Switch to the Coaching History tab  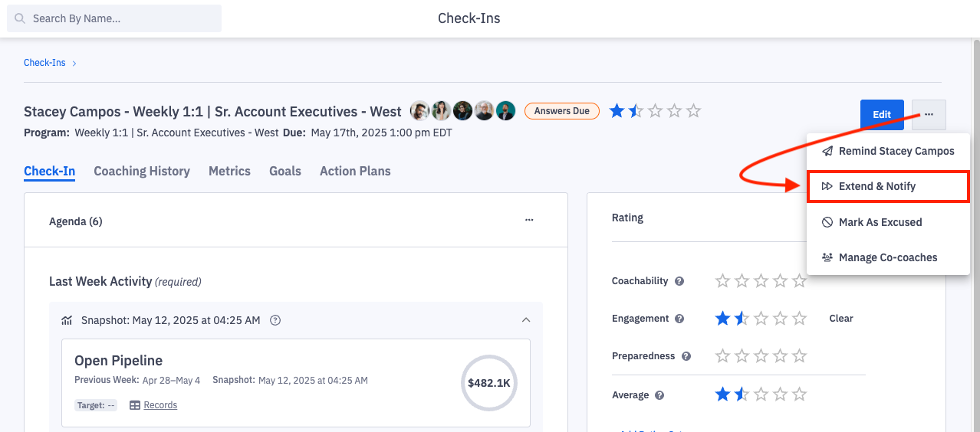(142, 171)
